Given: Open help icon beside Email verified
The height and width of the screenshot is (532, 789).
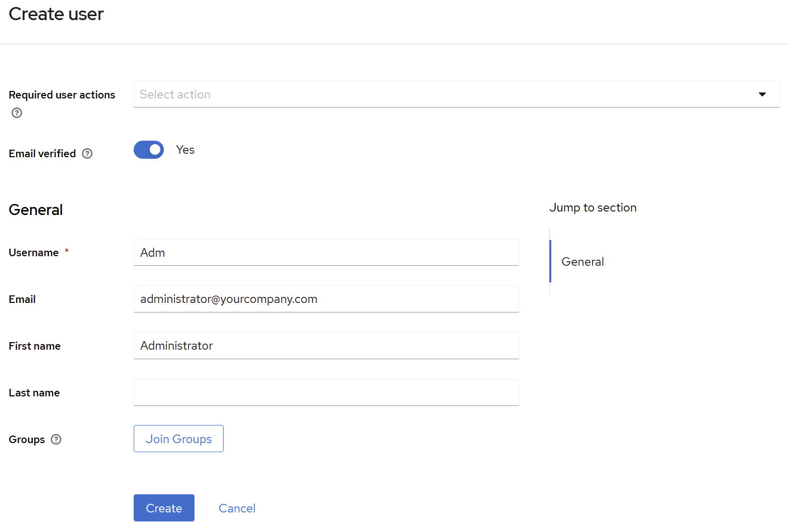Looking at the screenshot, I should click(x=87, y=154).
